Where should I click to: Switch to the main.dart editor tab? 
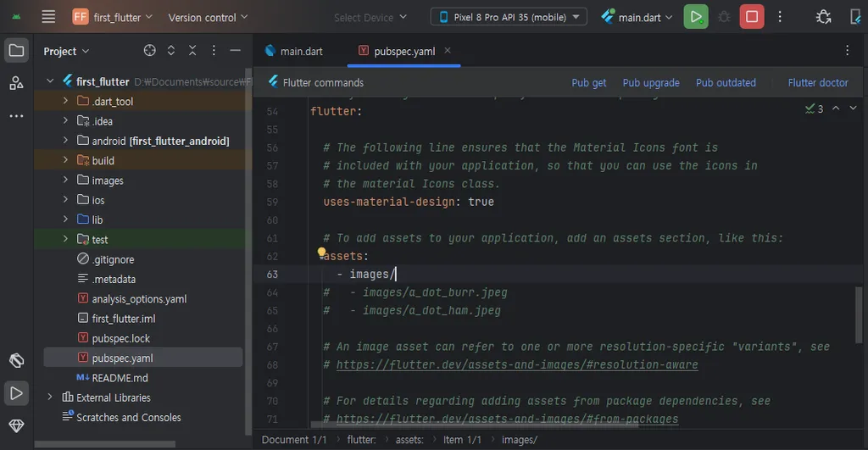(294, 51)
